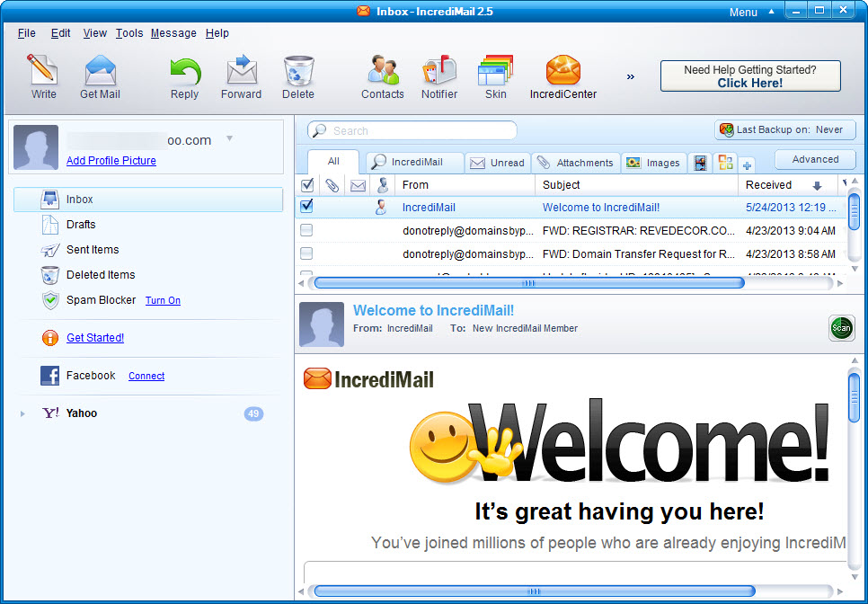Screen dimensions: 868x604
Task: Reverse sort order via Received arrow
Action: [815, 185]
